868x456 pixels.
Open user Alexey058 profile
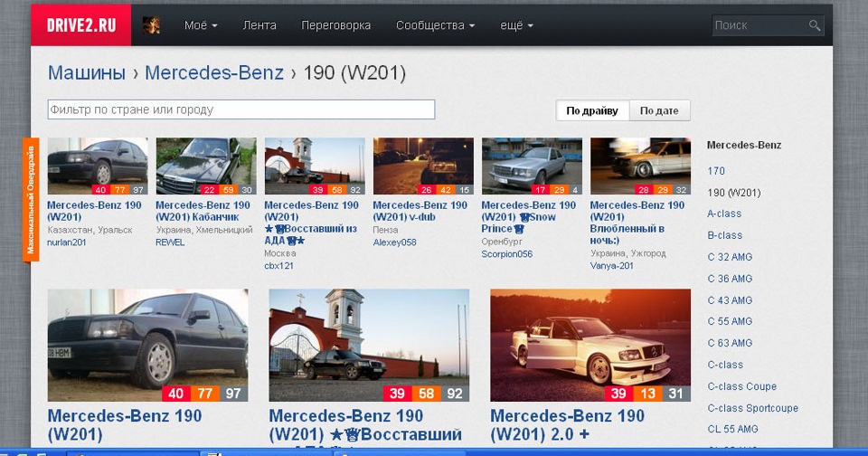(395, 242)
